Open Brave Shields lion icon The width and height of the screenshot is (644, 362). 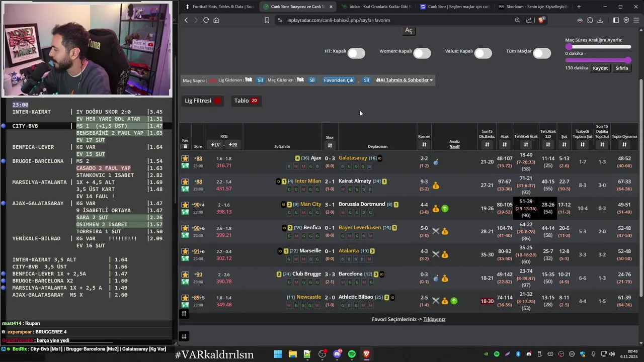point(541,20)
